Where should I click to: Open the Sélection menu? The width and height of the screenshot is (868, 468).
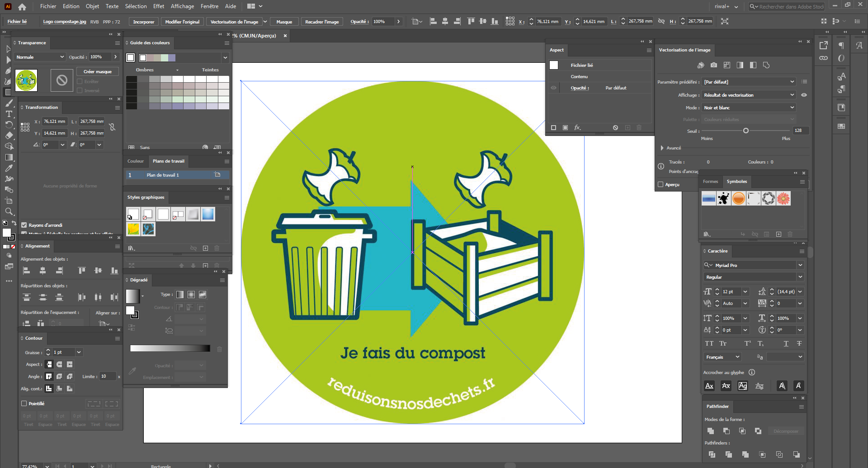click(x=136, y=6)
